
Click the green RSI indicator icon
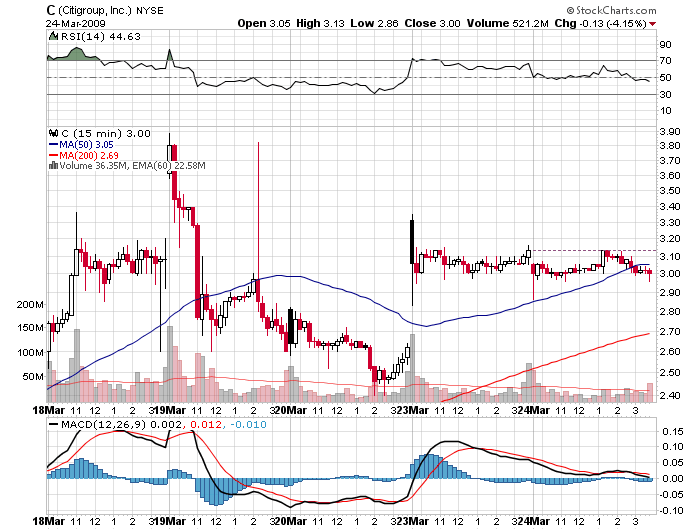tap(53, 36)
